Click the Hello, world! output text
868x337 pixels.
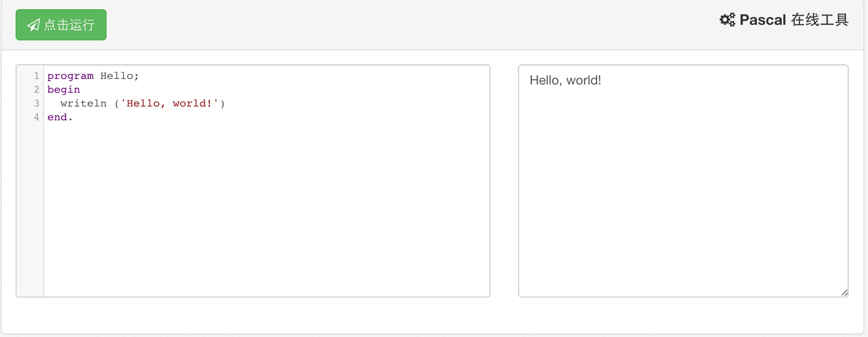tap(565, 80)
